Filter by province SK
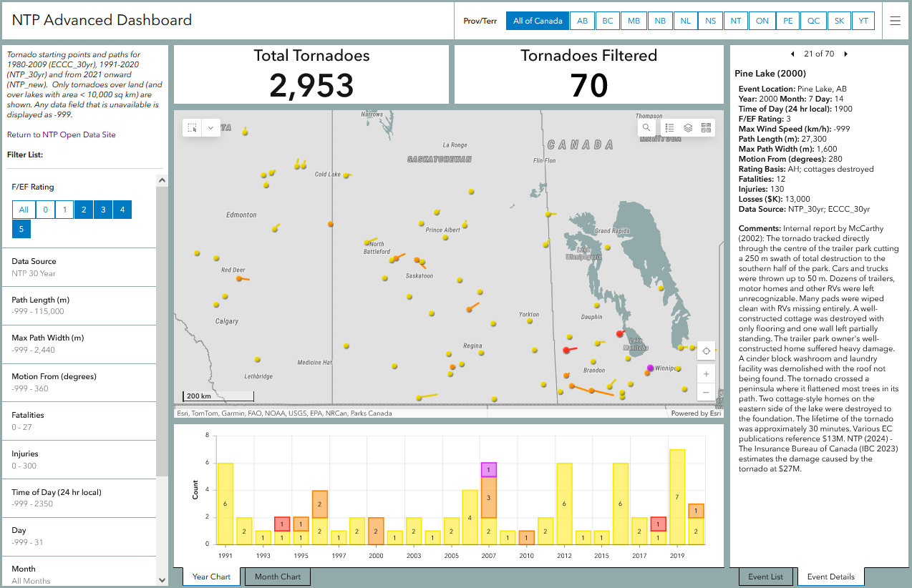The height and width of the screenshot is (588, 912). click(839, 21)
